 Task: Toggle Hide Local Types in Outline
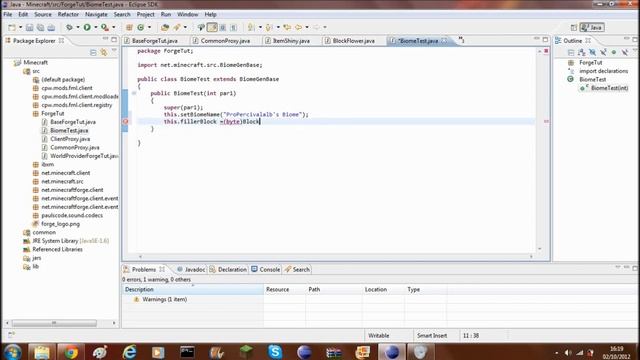[624, 52]
